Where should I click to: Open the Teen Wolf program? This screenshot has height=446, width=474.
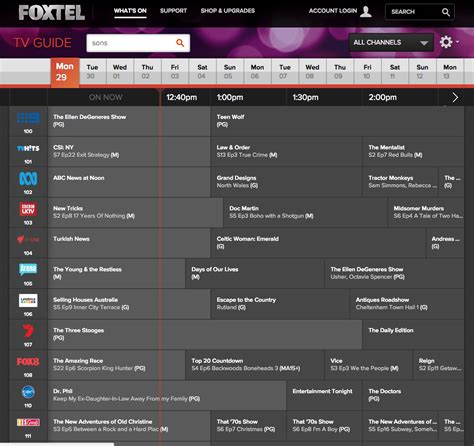(x=337, y=121)
